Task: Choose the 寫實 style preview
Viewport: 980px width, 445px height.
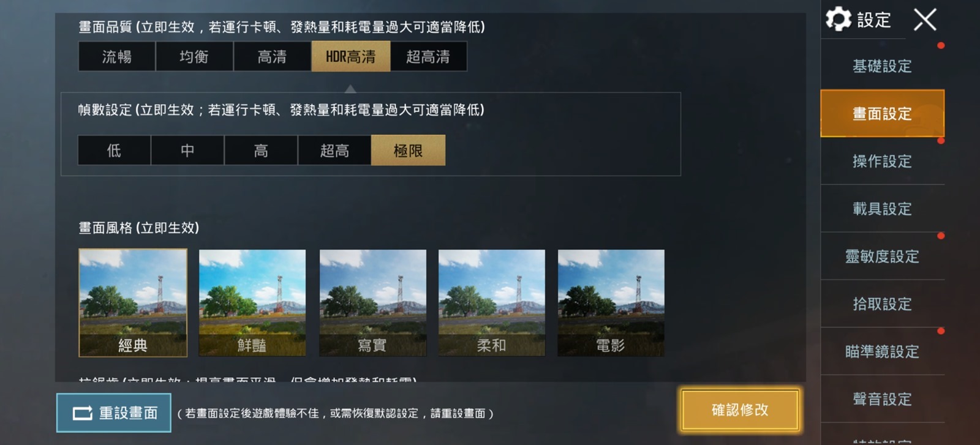Action: (372, 302)
